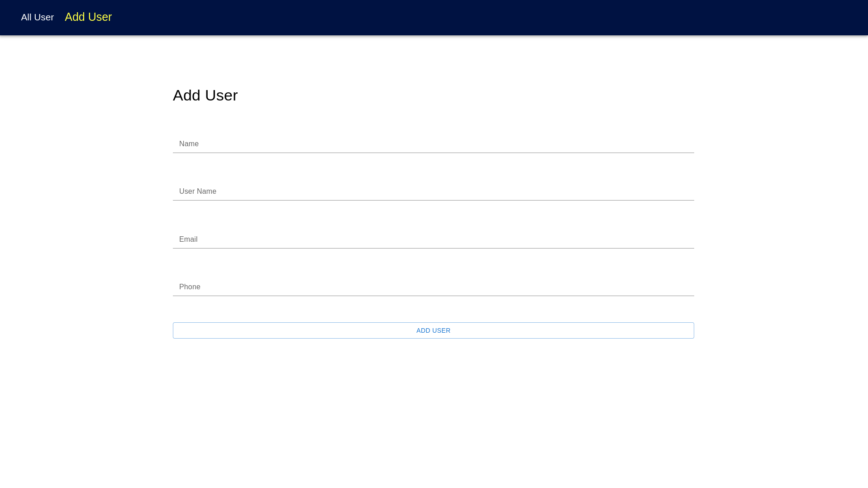
Task: Click the Add User page heading
Action: click(x=205, y=96)
